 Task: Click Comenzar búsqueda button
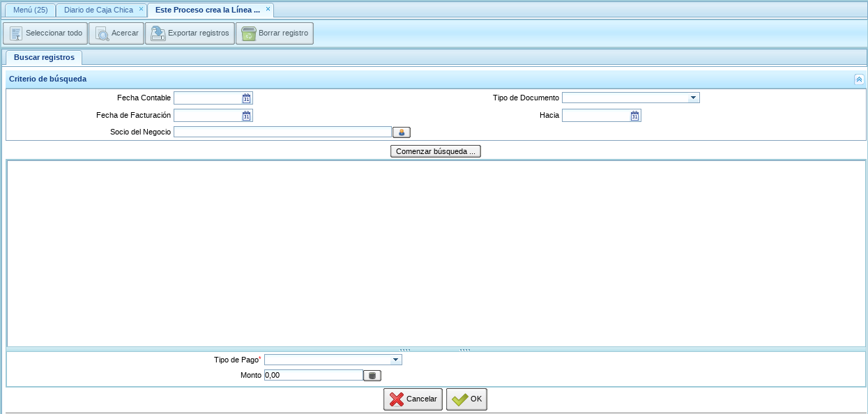click(435, 151)
